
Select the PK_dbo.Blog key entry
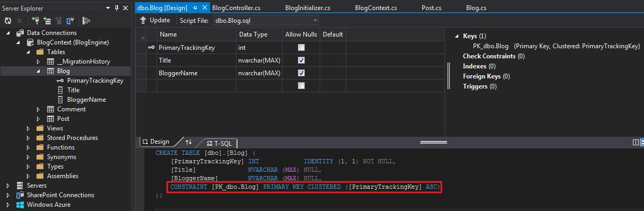tap(557, 46)
